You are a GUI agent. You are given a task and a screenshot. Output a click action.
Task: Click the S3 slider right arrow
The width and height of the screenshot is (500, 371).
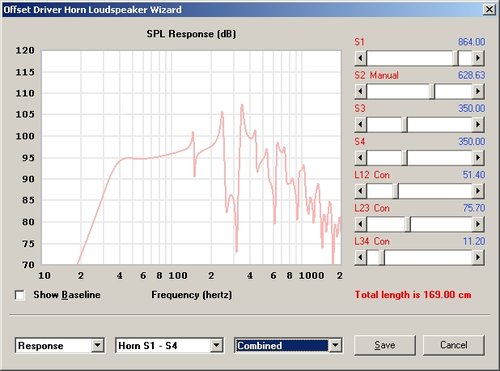478,124
